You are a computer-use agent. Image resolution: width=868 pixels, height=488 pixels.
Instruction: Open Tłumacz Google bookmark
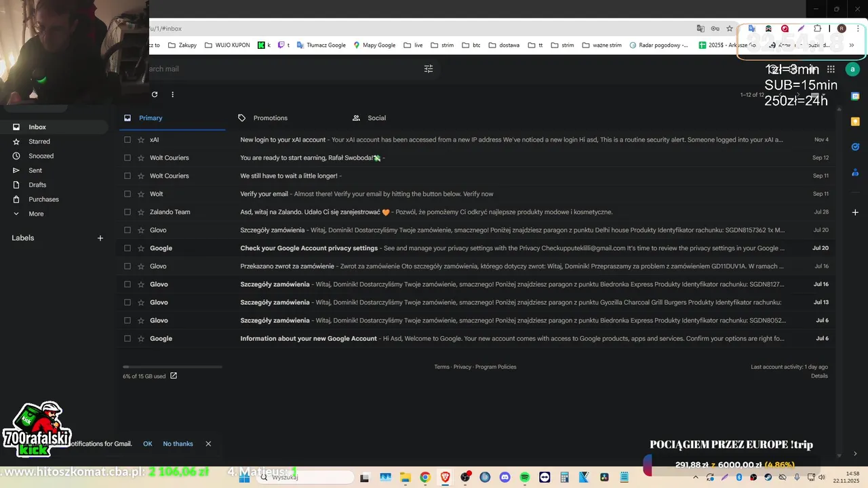tap(320, 45)
